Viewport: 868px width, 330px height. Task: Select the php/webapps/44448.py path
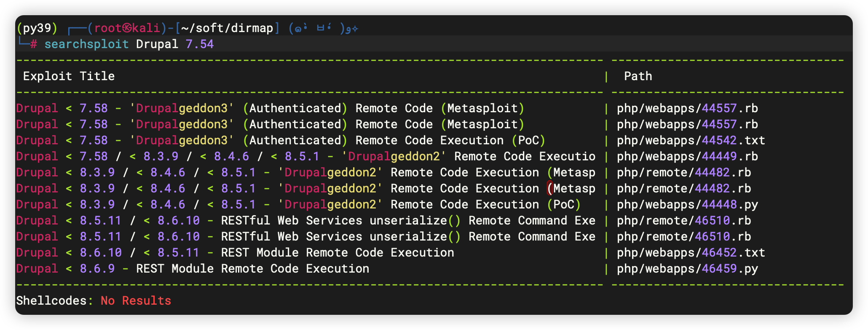(687, 205)
